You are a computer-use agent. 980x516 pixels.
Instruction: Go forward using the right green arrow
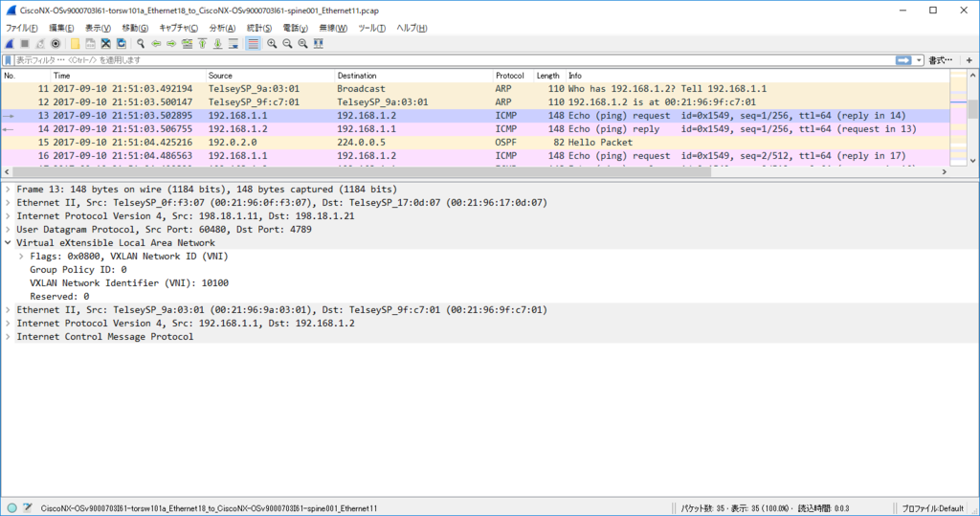tap(171, 44)
